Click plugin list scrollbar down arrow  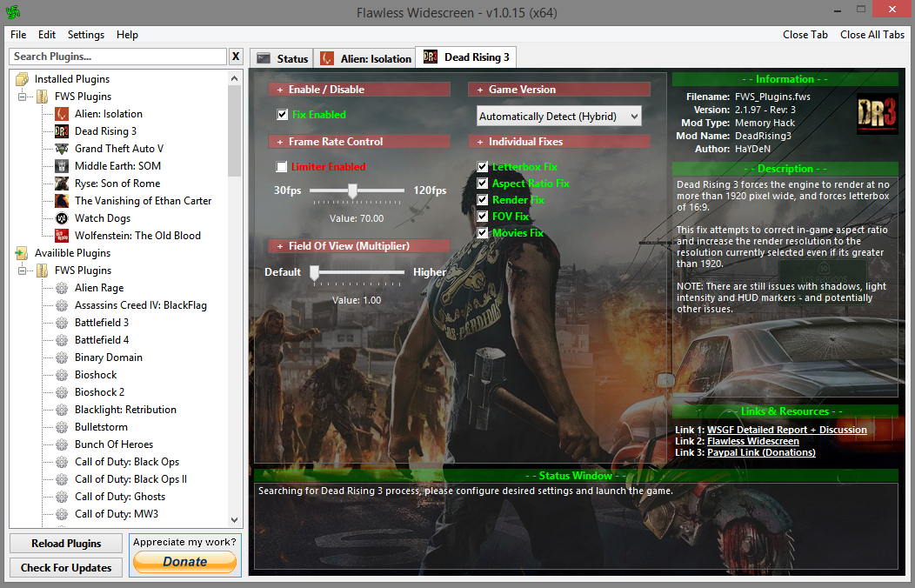[234, 520]
